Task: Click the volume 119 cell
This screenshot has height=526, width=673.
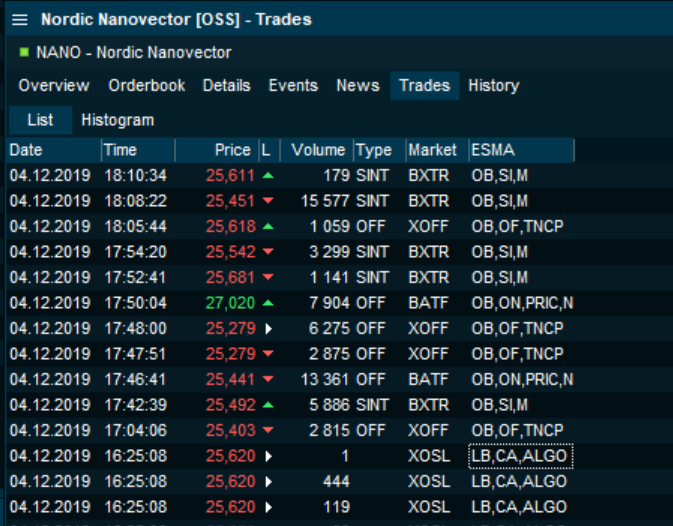Action: pos(336,507)
